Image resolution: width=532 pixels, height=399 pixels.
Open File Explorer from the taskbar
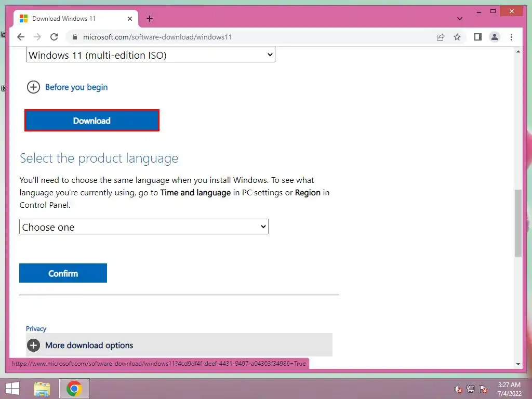coord(42,389)
